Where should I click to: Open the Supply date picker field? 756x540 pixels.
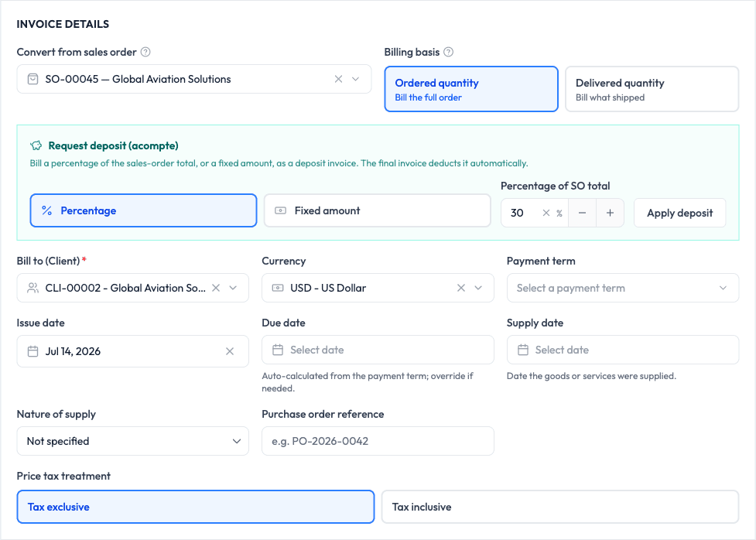click(x=623, y=350)
